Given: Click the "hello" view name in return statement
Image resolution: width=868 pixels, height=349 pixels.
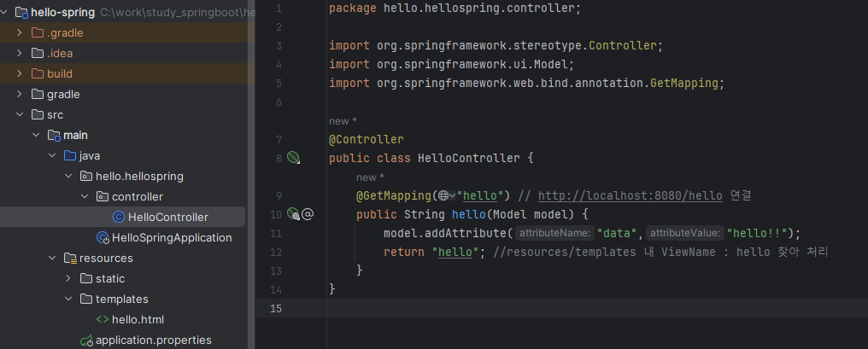Looking at the screenshot, I should (455, 252).
